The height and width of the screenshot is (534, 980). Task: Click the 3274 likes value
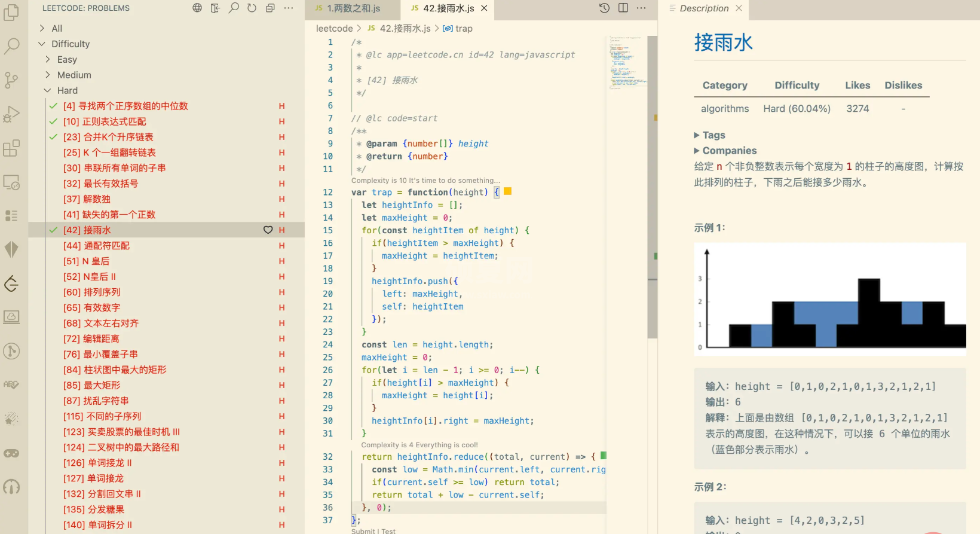[x=857, y=109]
